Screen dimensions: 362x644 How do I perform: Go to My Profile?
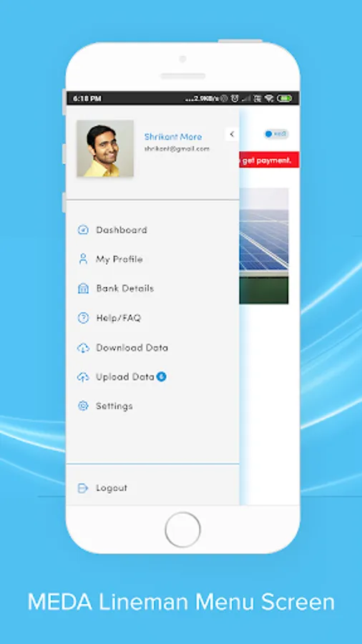click(x=119, y=259)
